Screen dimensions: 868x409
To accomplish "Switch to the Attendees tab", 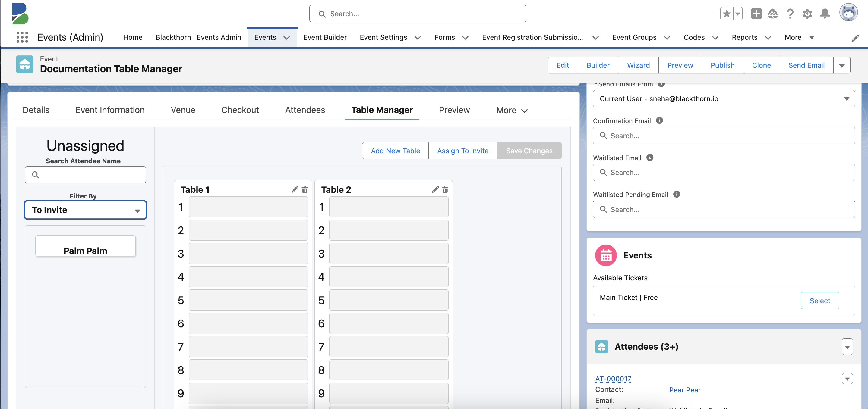I will tap(305, 110).
